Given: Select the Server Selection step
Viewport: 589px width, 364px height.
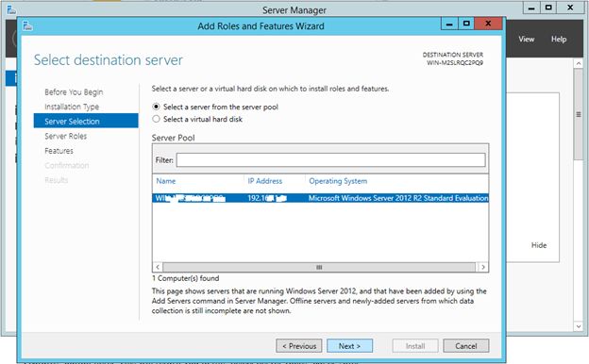Looking at the screenshot, I should tap(86, 121).
